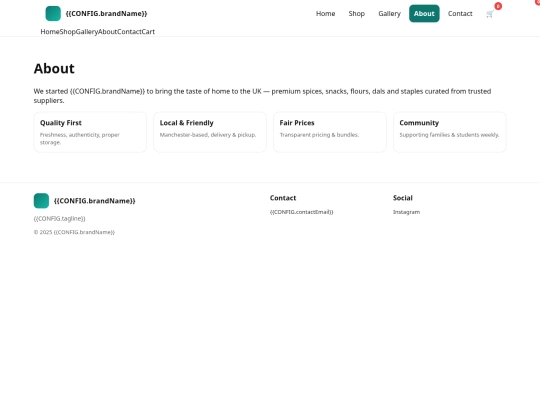Click 'Freshness, authenticity, proper storage' text

pos(80,138)
